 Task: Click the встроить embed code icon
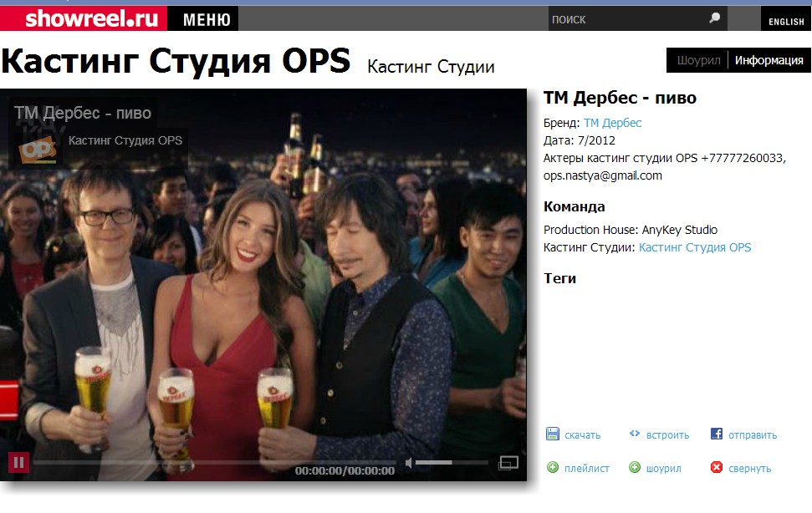tap(635, 434)
